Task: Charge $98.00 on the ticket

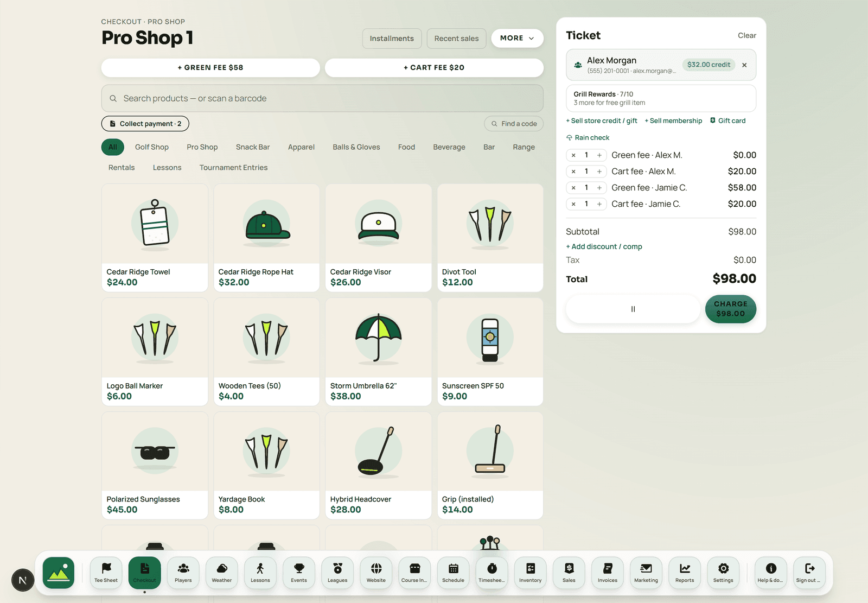Action: 731,309
